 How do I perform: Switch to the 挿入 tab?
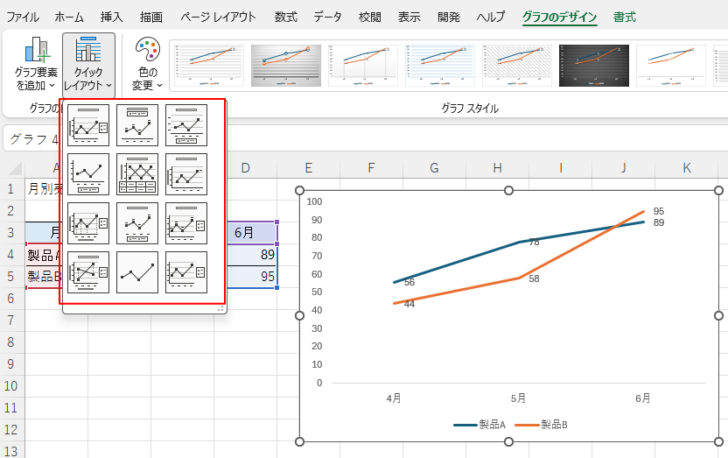(x=112, y=17)
